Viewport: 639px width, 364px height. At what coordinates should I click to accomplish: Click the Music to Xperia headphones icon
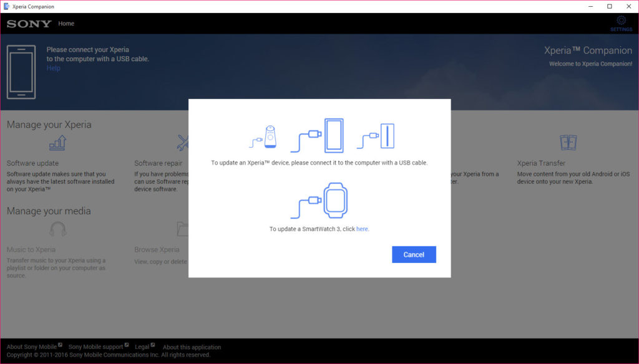coord(58,229)
